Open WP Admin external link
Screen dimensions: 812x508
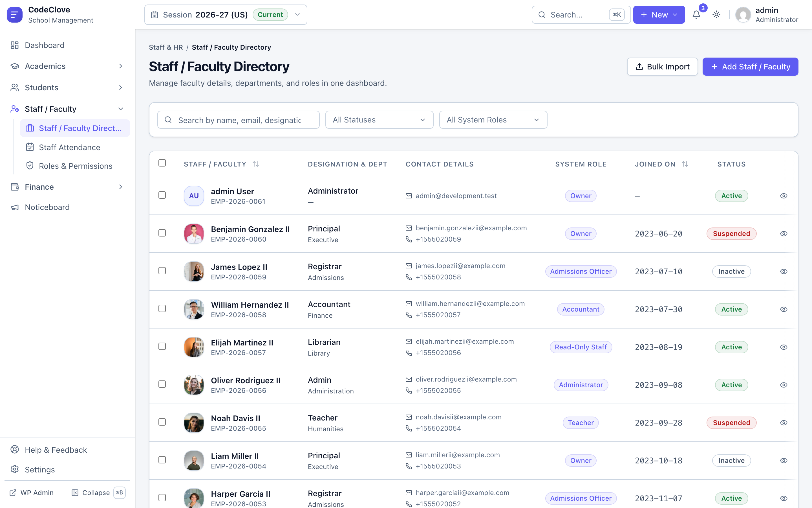32,492
